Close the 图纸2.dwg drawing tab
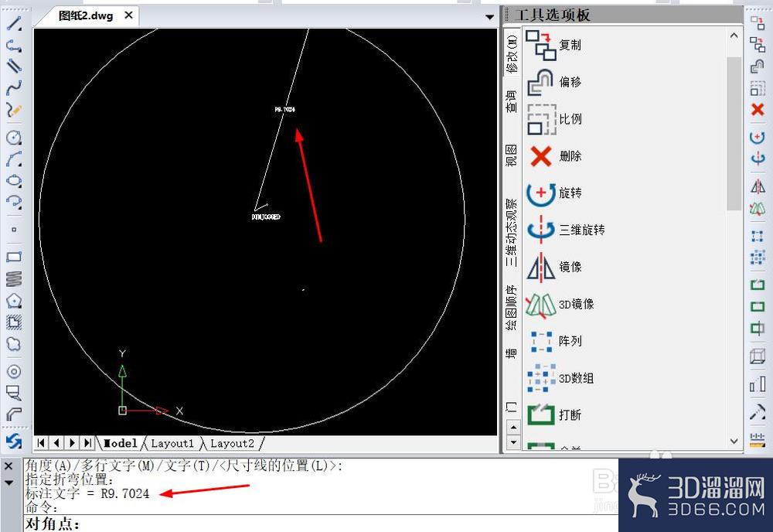The width and height of the screenshot is (773, 532). tap(128, 15)
